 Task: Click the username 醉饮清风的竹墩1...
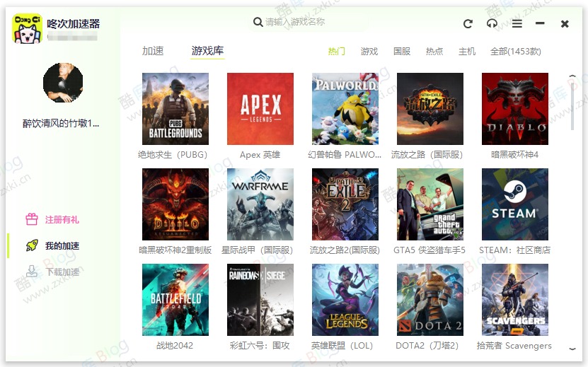click(x=61, y=123)
